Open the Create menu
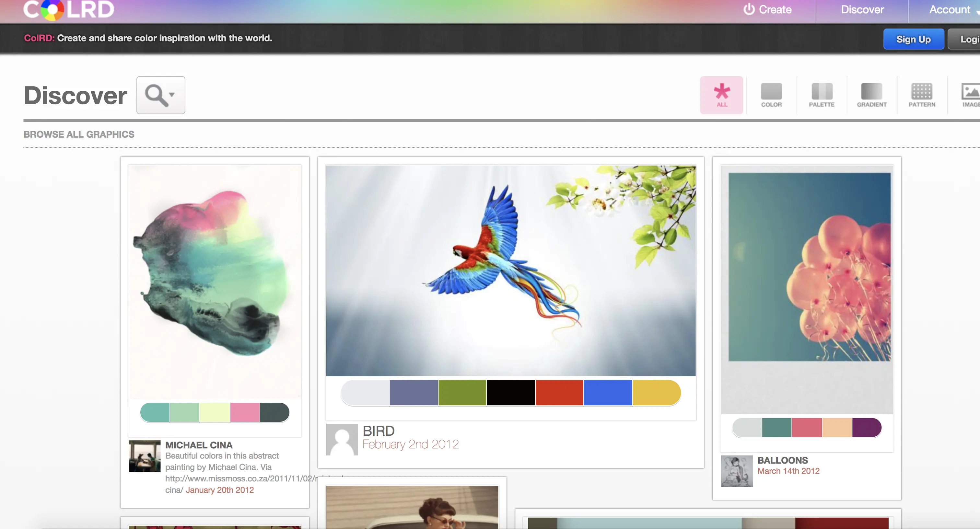This screenshot has height=529, width=980. 768,10
